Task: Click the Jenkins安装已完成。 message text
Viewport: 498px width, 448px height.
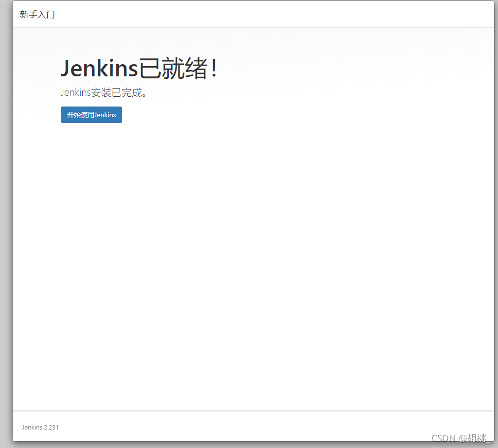Action: (104, 92)
